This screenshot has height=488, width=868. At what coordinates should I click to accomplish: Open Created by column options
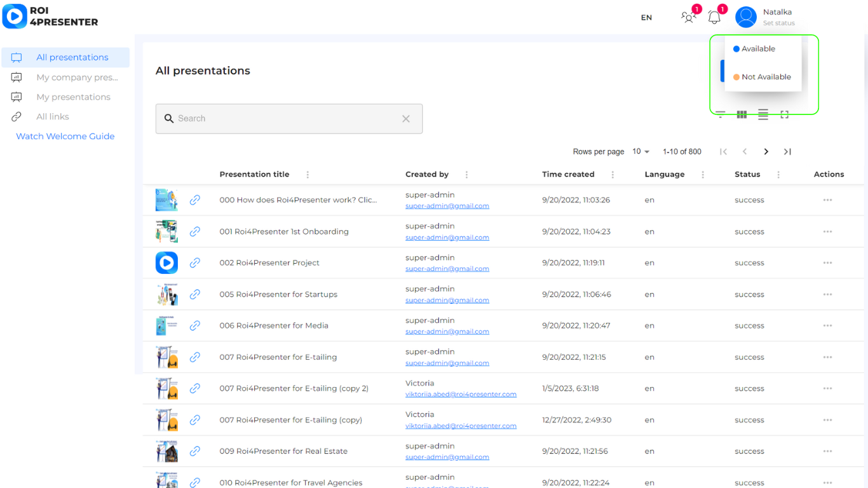pyautogui.click(x=466, y=175)
